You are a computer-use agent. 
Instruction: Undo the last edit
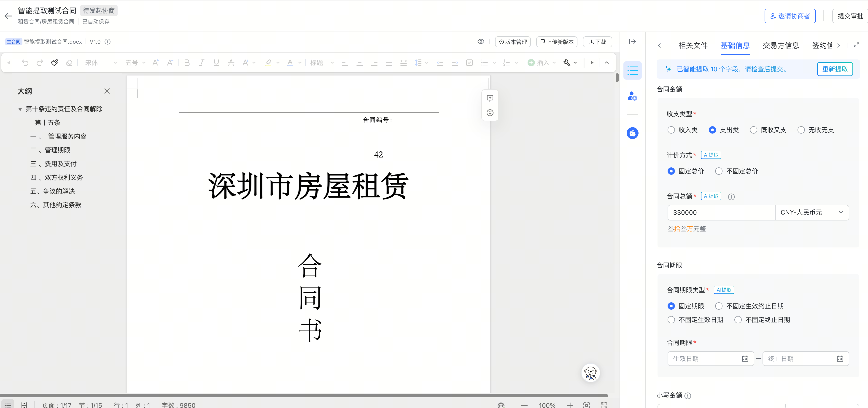click(25, 63)
